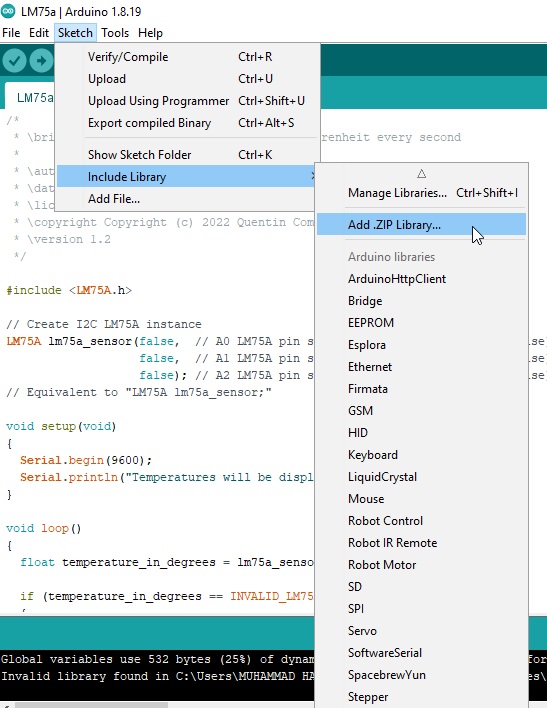This screenshot has height=708, width=547.
Task: Open Manage Libraries...
Action: (x=421, y=193)
